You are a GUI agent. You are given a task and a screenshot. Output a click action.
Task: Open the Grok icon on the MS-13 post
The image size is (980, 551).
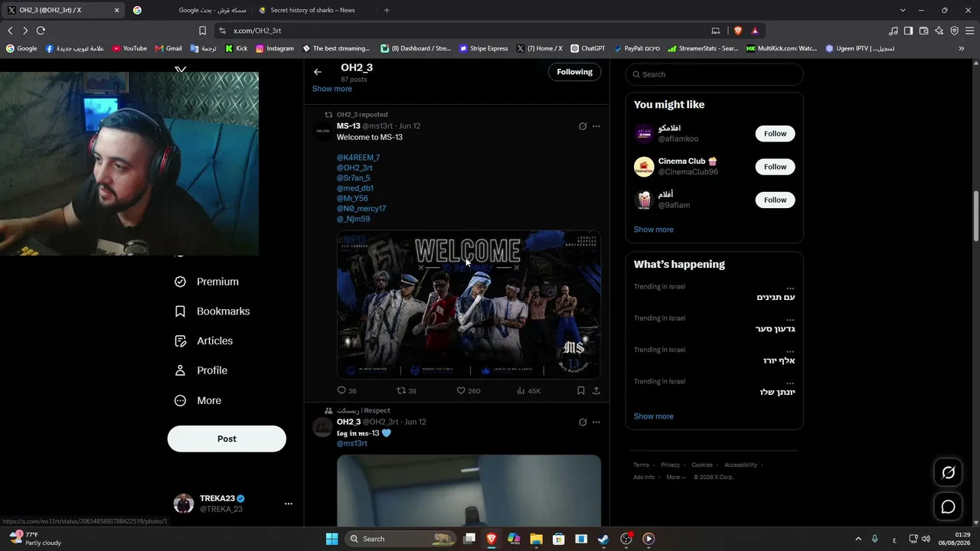pyautogui.click(x=583, y=126)
